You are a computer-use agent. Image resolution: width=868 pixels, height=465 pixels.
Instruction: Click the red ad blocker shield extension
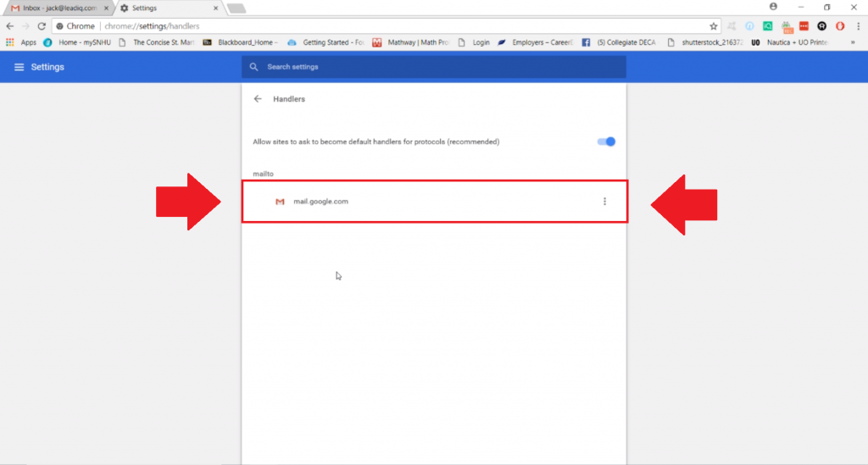coord(840,26)
